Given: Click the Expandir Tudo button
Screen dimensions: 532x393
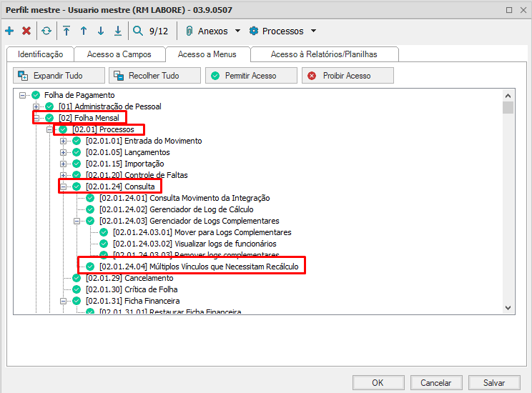Looking at the screenshot, I should 59,75.
